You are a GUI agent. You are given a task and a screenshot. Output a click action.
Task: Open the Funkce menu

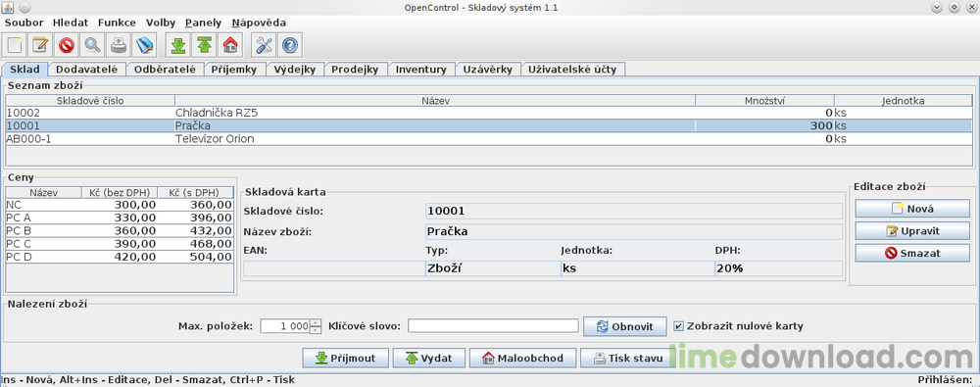[x=117, y=23]
